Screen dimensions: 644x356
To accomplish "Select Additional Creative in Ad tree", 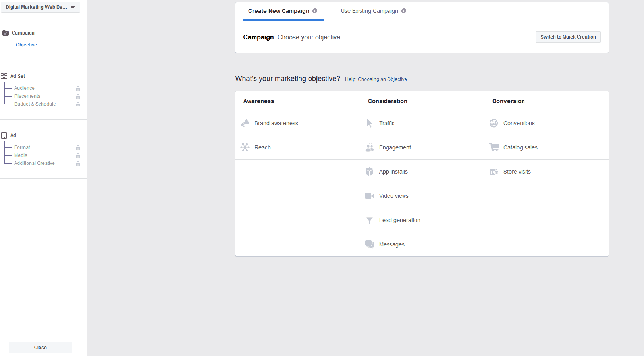I will point(35,163).
